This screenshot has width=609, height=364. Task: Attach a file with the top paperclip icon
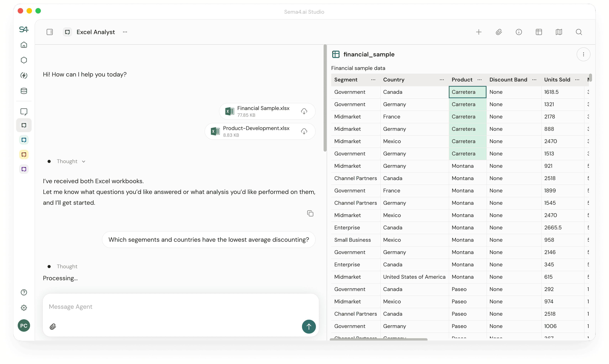pos(499,32)
